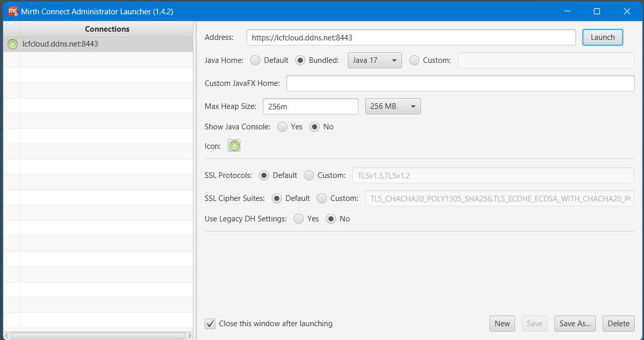Viewport: 644px width, 340px height.
Task: Click the Delete button
Action: point(618,324)
